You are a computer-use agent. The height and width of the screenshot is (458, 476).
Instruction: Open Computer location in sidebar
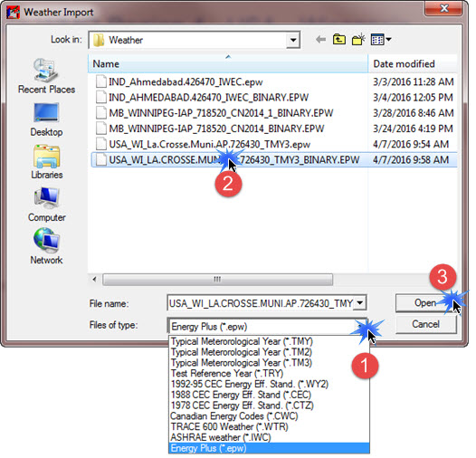(46, 205)
